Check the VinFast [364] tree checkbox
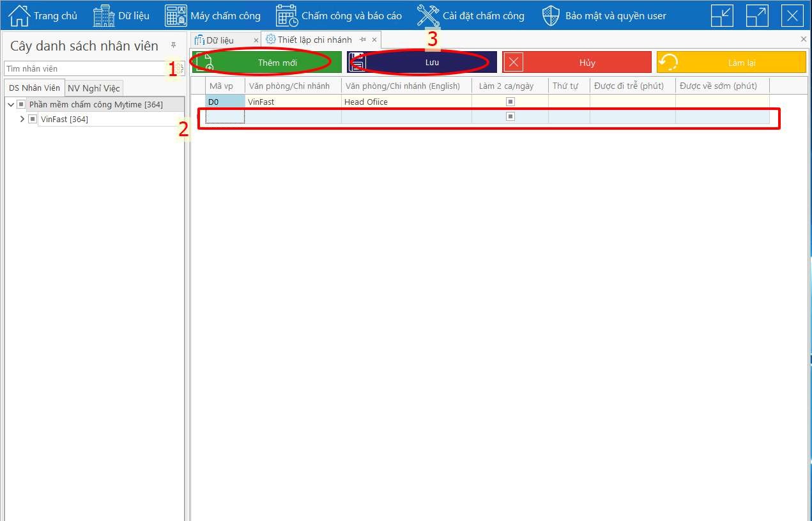Viewport: 812px width, 521px height. click(33, 120)
